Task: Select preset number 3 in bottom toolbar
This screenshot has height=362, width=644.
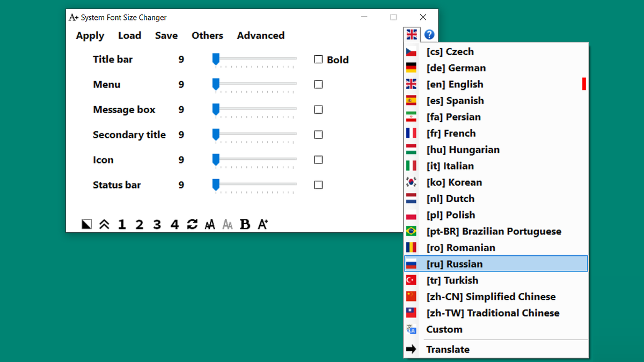Action: click(157, 224)
